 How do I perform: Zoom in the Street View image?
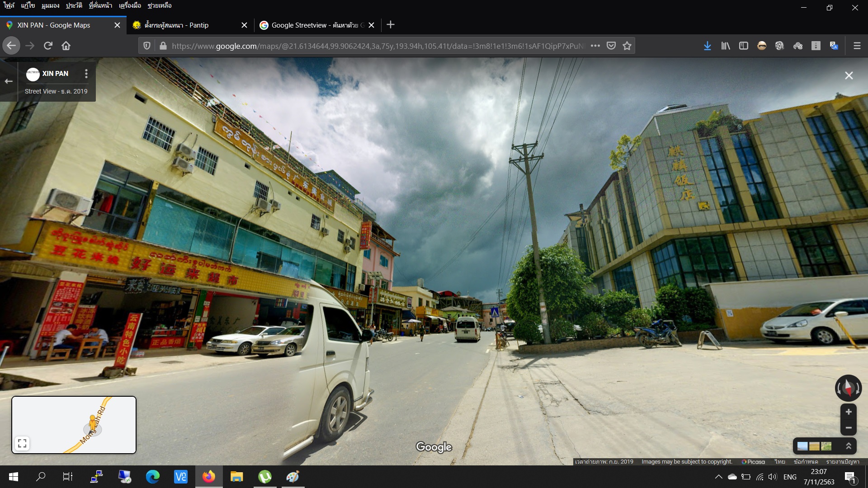tap(849, 412)
